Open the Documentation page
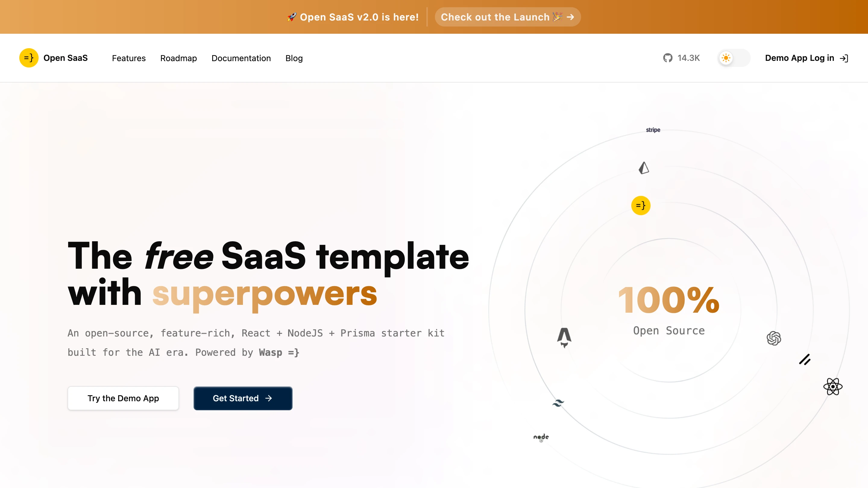868x488 pixels. coord(241,58)
